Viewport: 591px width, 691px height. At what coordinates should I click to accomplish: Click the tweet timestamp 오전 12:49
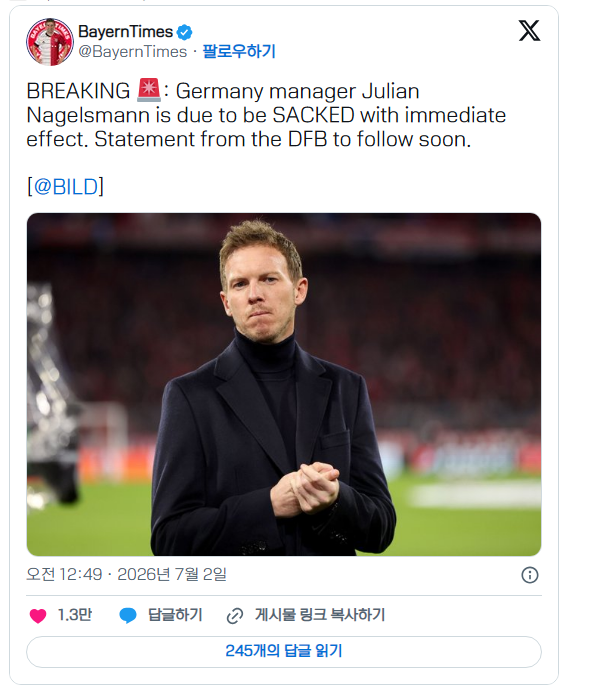point(64,575)
